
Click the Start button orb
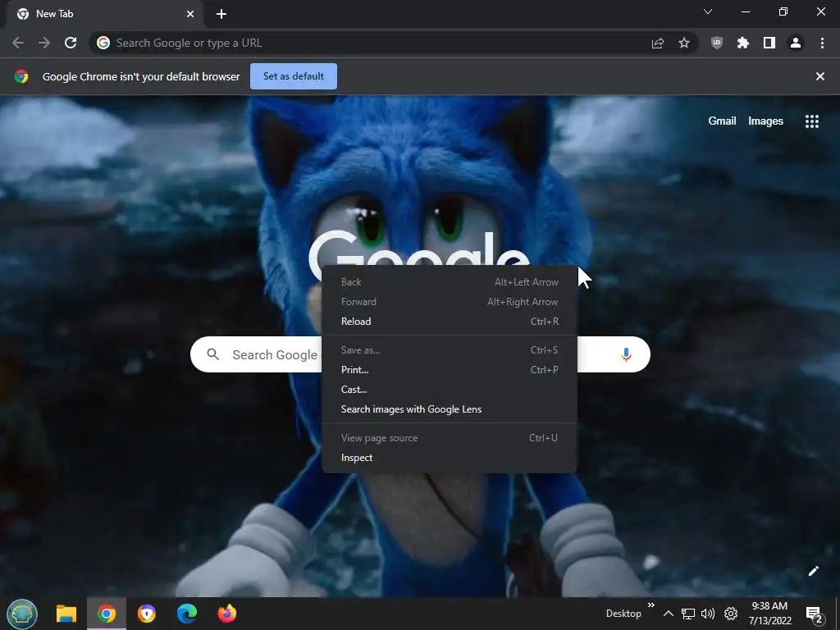click(22, 614)
